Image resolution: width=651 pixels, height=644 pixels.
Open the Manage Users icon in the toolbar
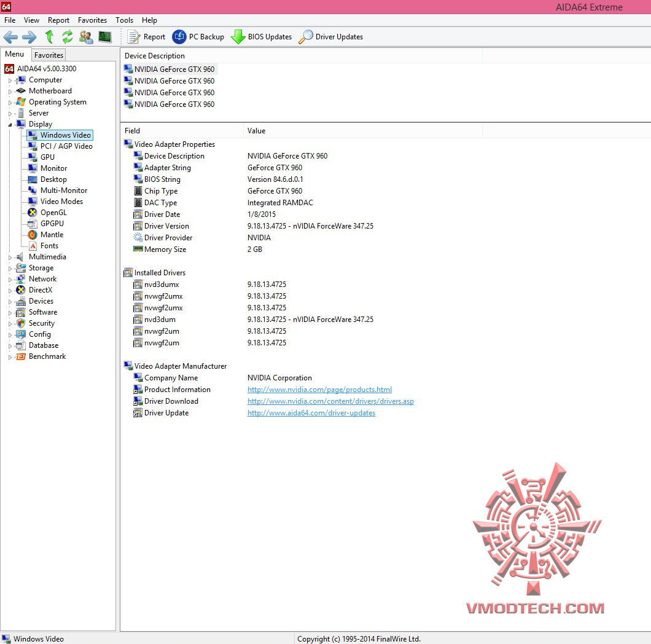point(86,37)
